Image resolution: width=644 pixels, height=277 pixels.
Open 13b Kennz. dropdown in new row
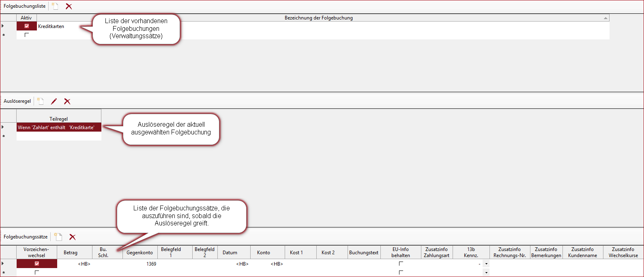click(x=486, y=273)
